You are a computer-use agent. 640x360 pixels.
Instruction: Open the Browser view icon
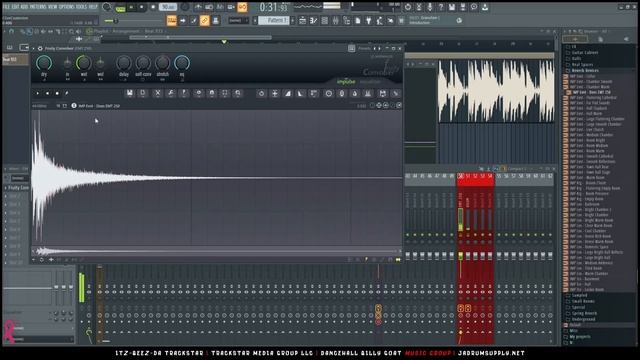pos(347,20)
